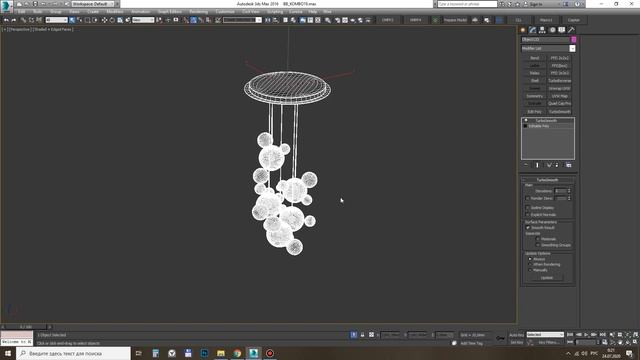The width and height of the screenshot is (640, 360).
Task: Open the Modifiers menu
Action: (115, 12)
